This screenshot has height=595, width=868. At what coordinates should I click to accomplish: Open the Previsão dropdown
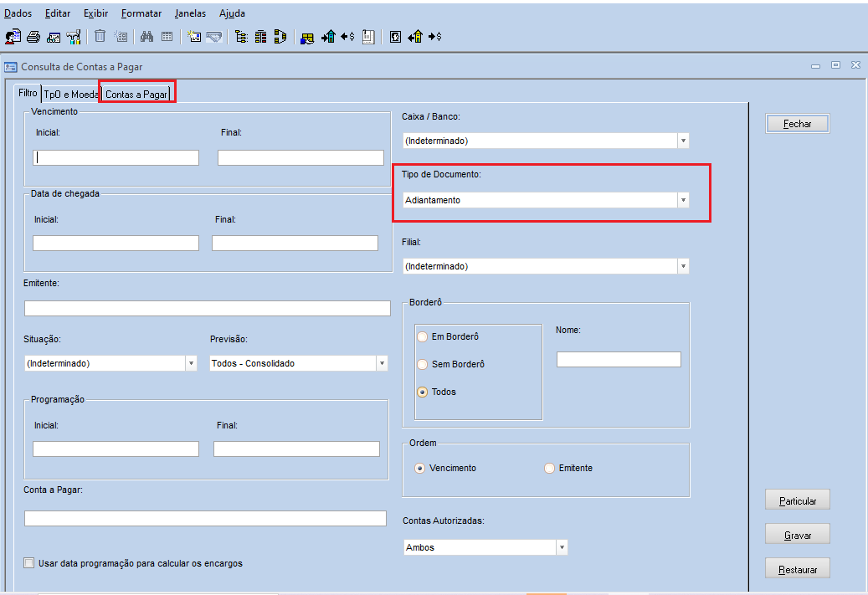[382, 363]
